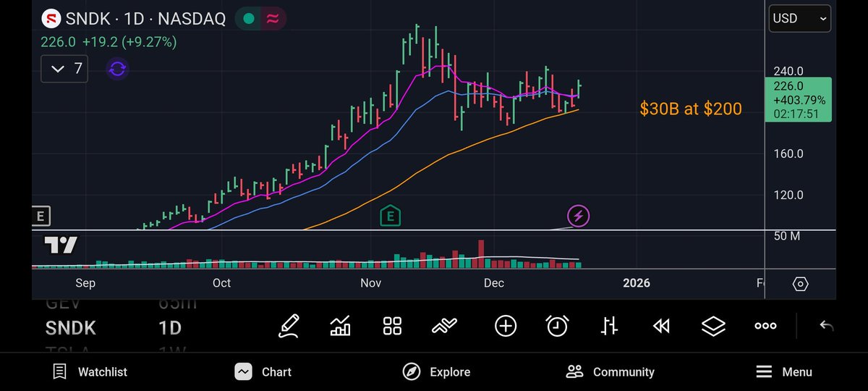Tap the SNDK red logo icon
Image resolution: width=868 pixels, height=391 pixels.
point(51,19)
